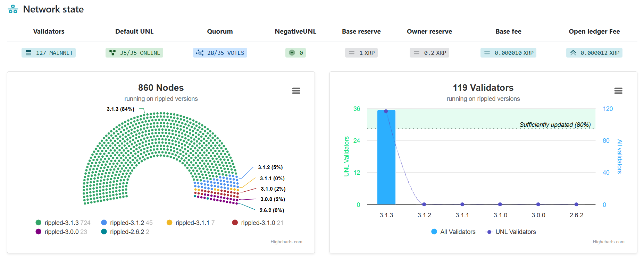Click the UNL data point at 2.6.2
Image resolution: width=644 pixels, height=261 pixels.
coord(576,205)
